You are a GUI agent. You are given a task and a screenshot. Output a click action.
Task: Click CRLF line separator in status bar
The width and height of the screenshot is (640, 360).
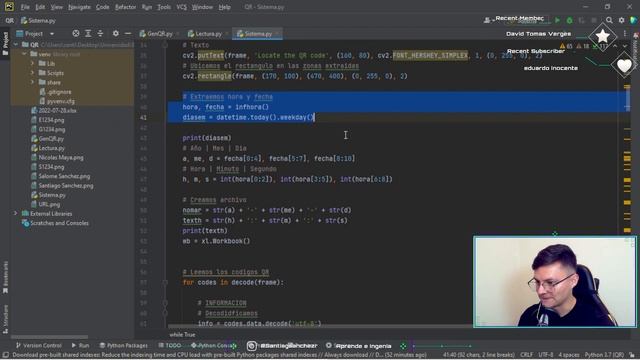527,355
